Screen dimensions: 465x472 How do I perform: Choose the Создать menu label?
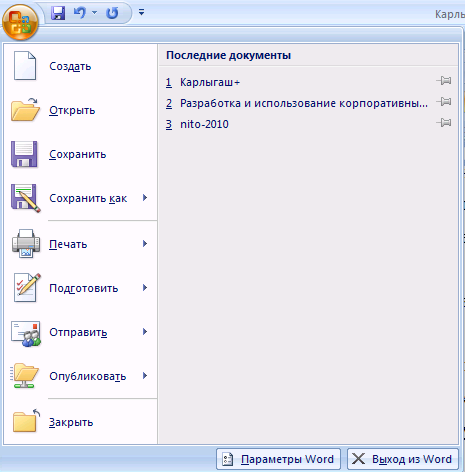(70, 66)
